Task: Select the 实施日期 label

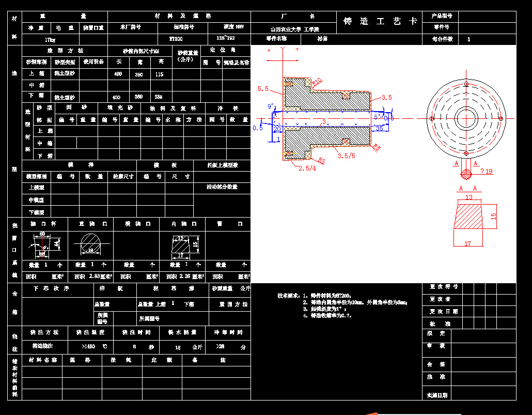Action: 437,395
